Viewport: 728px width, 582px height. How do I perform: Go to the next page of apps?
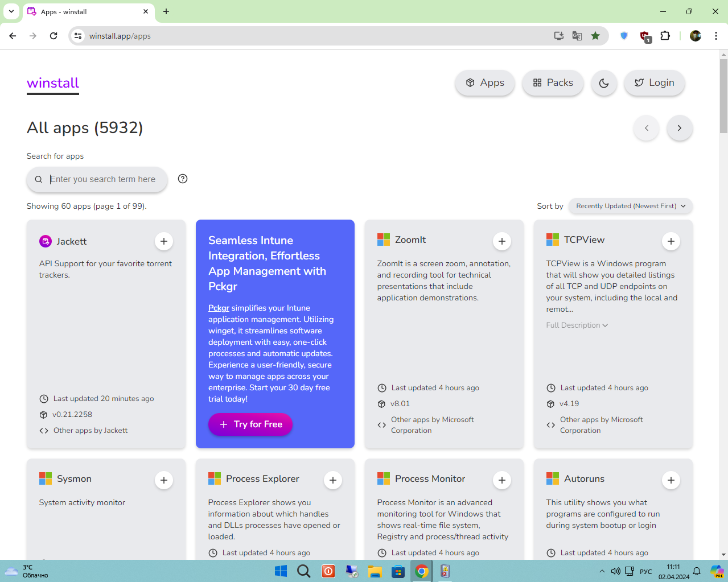point(680,128)
